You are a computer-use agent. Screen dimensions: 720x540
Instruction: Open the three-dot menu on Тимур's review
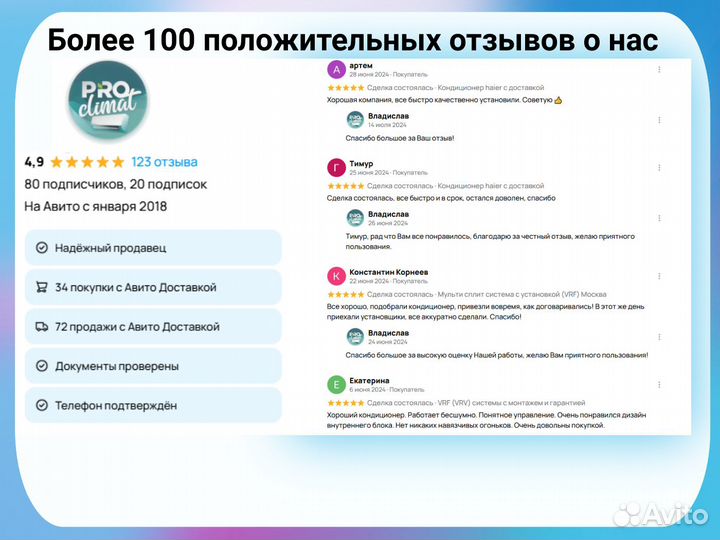click(659, 168)
